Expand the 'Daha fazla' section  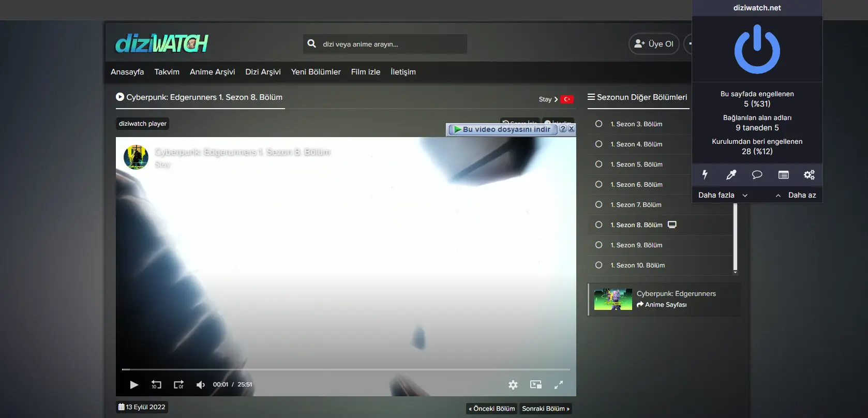(723, 195)
